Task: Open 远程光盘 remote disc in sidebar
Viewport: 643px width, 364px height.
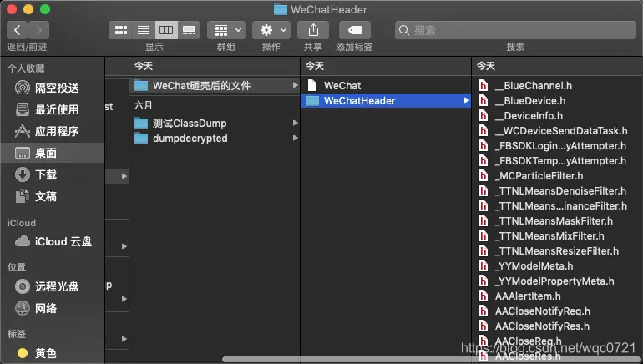Action: (53, 286)
